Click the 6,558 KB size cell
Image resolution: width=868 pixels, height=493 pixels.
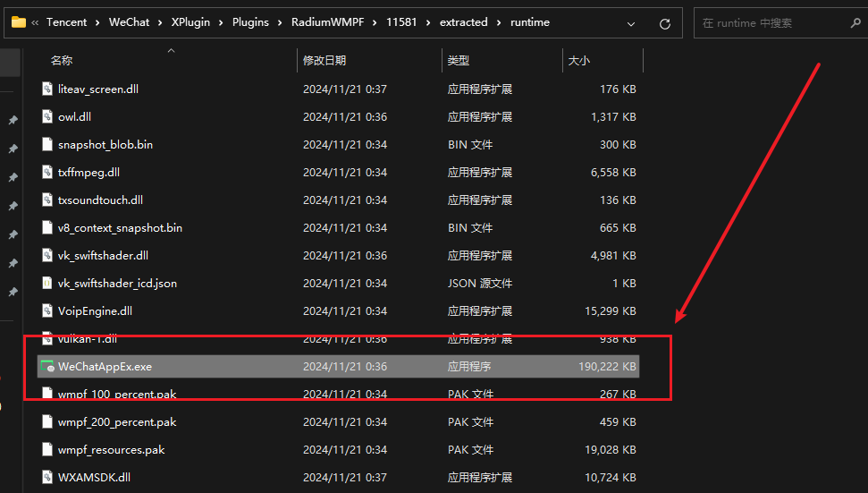click(613, 173)
